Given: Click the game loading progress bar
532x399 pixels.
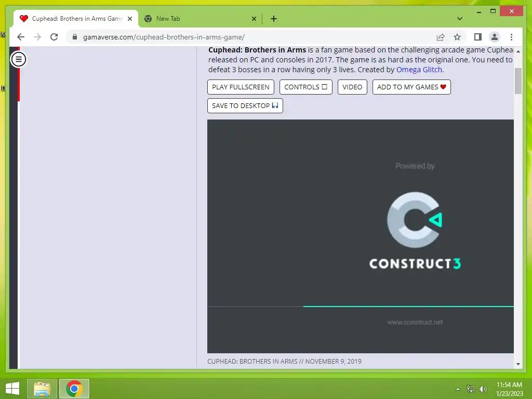Looking at the screenshot, I should [x=361, y=307].
